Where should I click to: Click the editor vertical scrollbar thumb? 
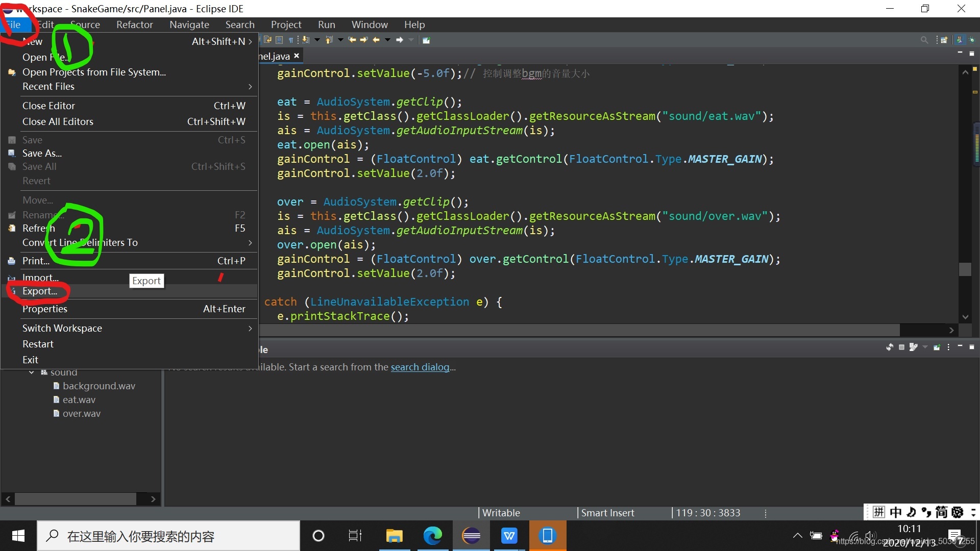[x=965, y=269]
